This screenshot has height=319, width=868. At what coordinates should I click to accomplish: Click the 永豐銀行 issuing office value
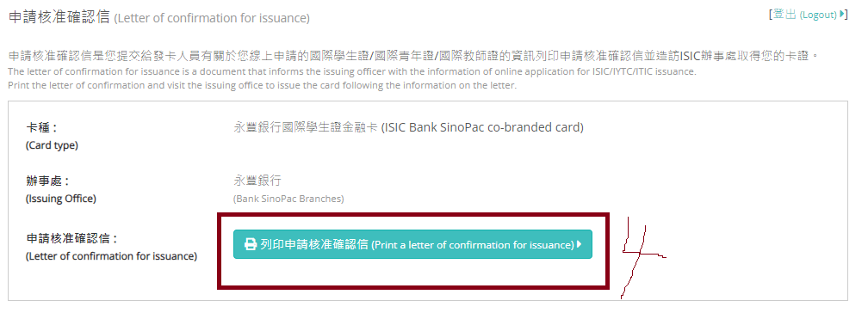[x=257, y=181]
